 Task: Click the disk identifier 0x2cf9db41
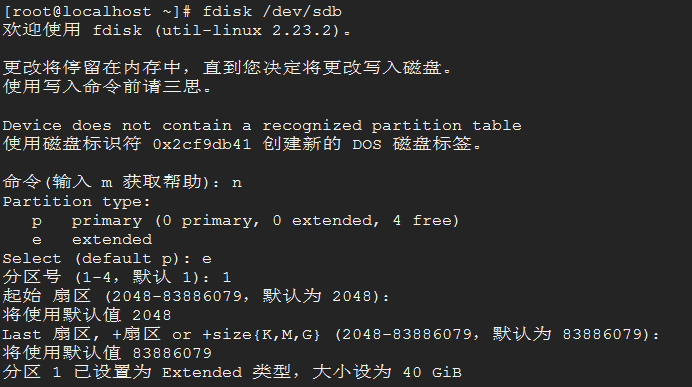click(202, 144)
